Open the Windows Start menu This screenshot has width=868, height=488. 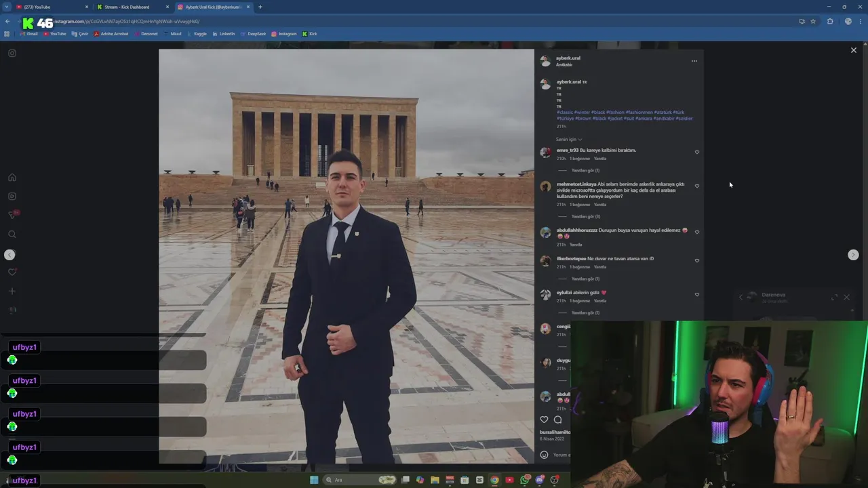(x=314, y=480)
